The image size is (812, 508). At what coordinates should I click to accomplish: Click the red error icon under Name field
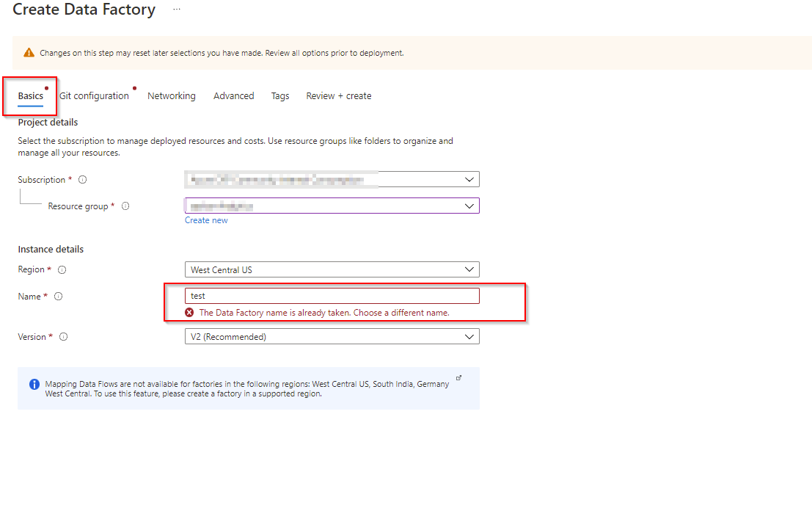(189, 312)
